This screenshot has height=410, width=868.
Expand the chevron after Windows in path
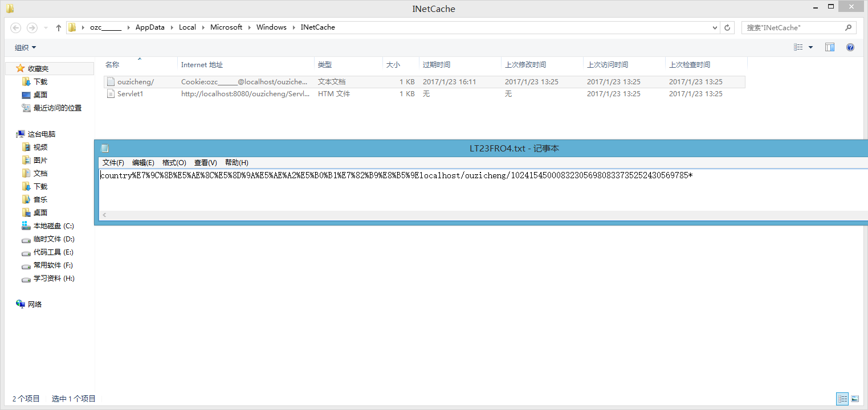pos(294,27)
